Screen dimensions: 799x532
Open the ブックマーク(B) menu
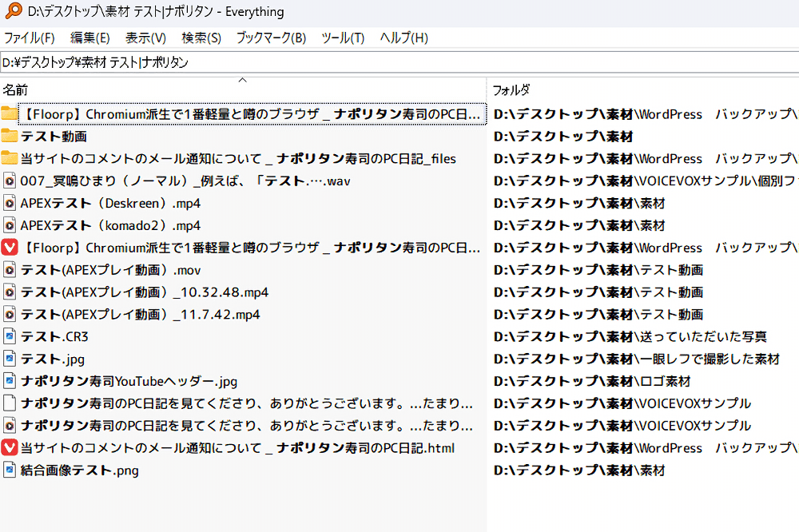pos(271,38)
